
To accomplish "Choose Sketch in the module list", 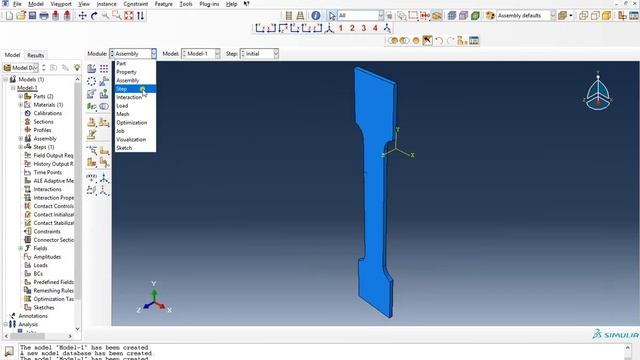I will 135,148.
